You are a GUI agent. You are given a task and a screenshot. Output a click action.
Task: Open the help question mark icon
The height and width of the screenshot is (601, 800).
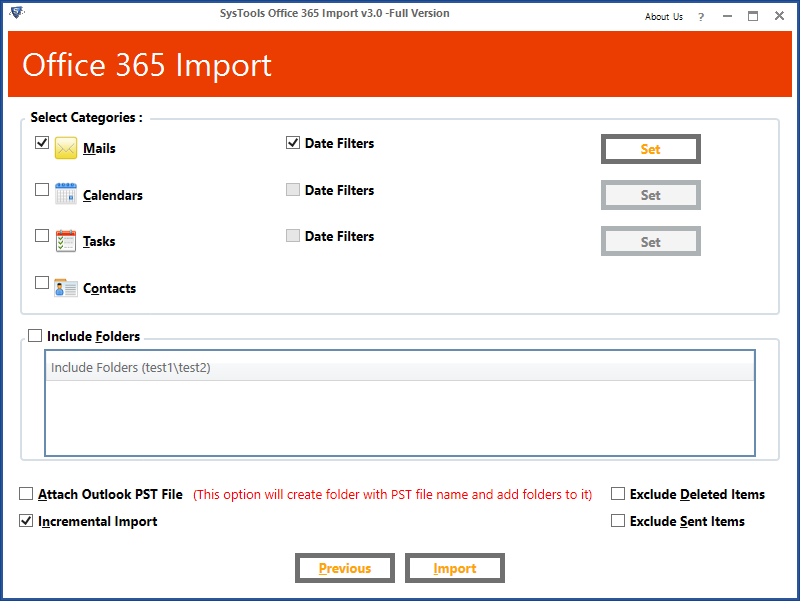point(701,17)
